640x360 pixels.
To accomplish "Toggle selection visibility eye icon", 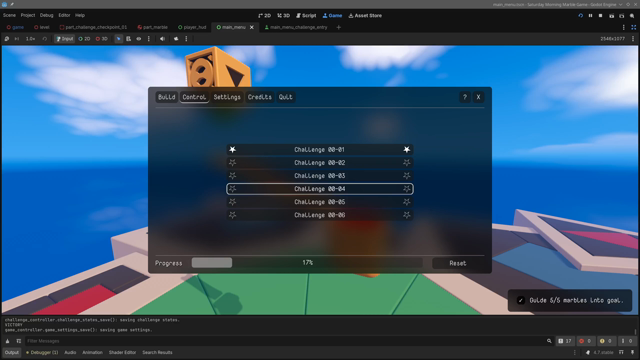I will pyautogui.click(x=139, y=39).
